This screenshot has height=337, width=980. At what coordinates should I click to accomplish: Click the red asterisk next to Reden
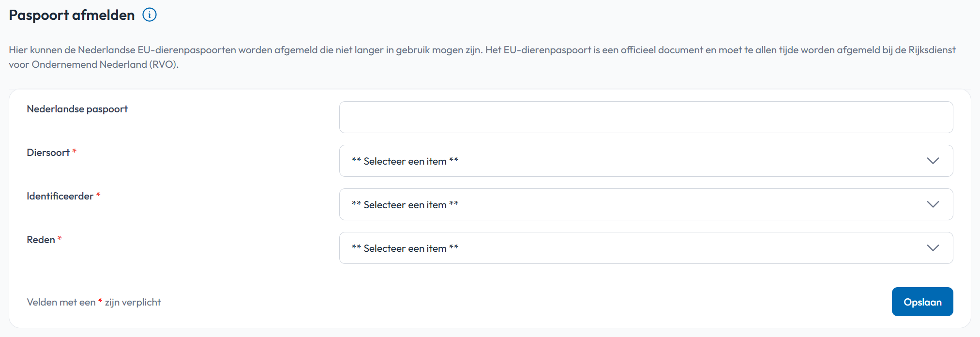[60, 238]
